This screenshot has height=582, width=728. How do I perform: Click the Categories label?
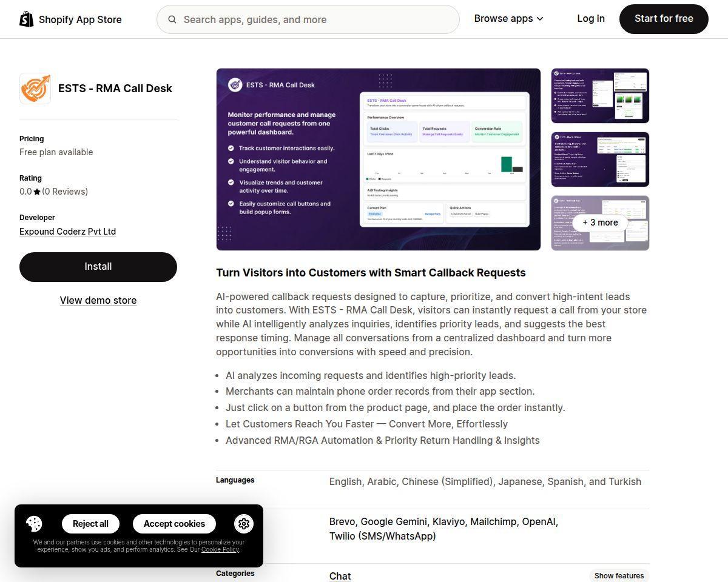coord(235,574)
